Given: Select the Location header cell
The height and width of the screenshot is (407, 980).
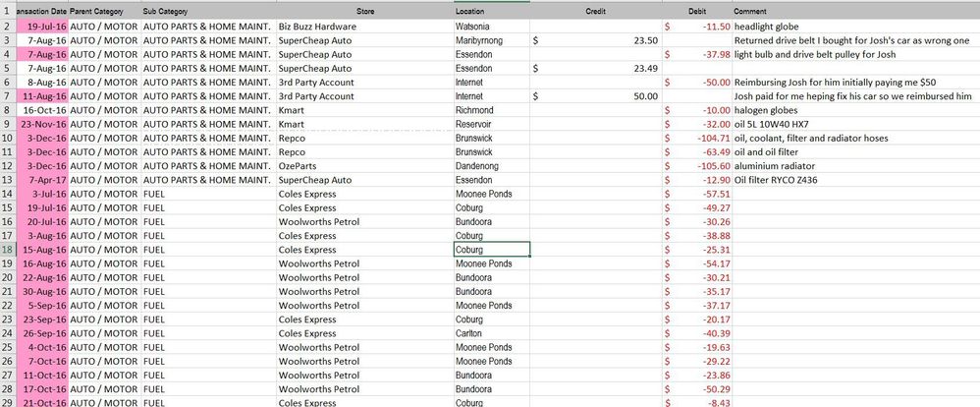Looking at the screenshot, I should point(492,11).
